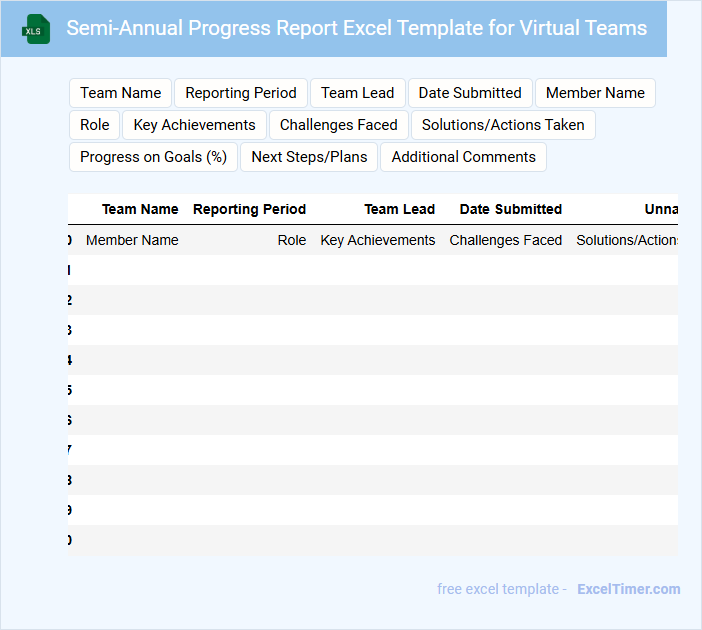Select the Progress on Goals (%) tag
The image size is (702, 630).
153,157
